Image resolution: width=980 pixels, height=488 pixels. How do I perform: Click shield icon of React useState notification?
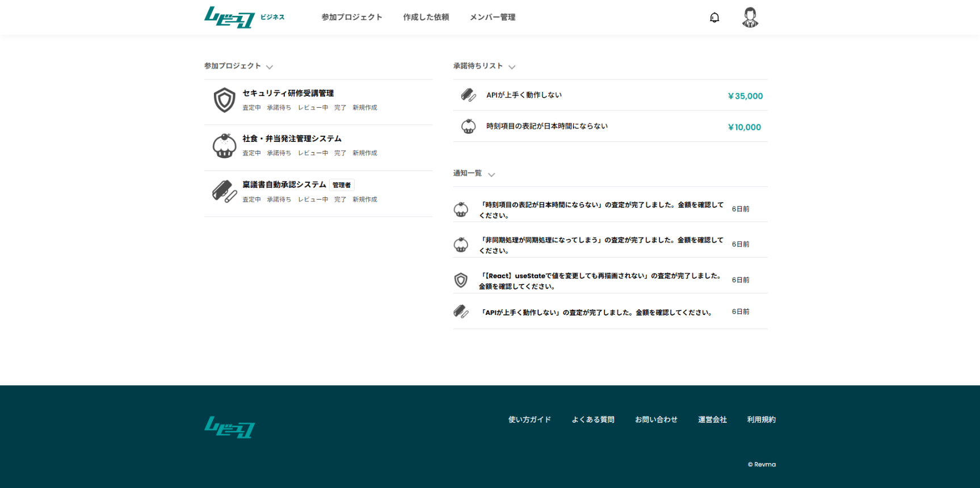[461, 280]
